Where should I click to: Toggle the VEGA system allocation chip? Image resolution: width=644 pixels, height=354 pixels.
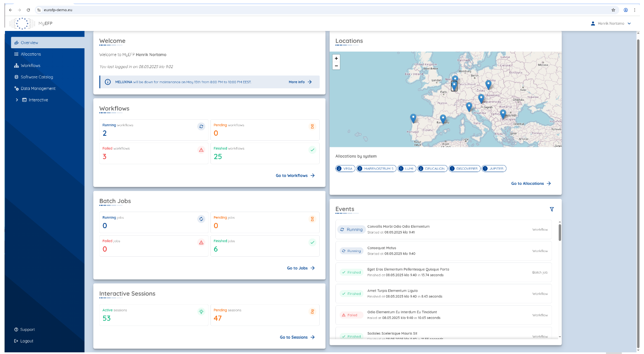point(345,169)
